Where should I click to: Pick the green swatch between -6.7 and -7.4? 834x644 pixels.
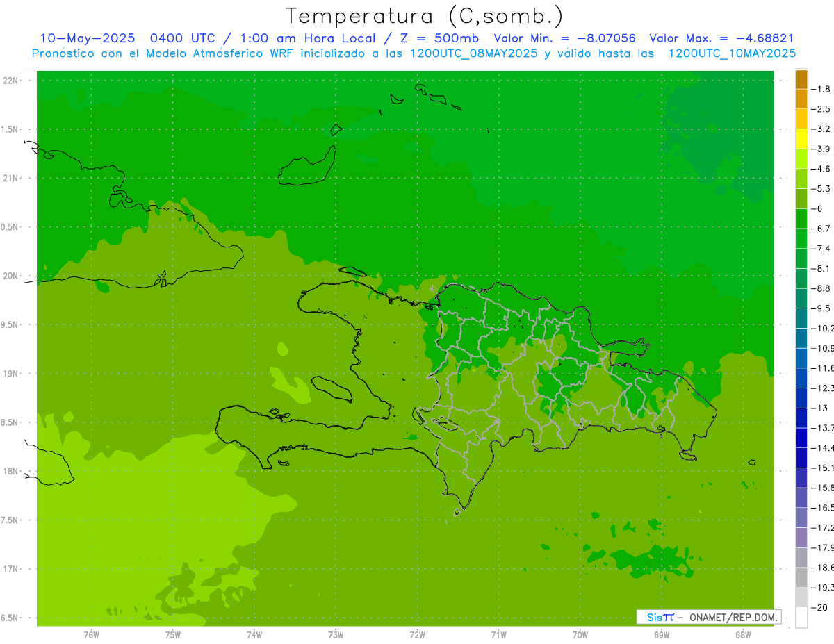pos(802,238)
